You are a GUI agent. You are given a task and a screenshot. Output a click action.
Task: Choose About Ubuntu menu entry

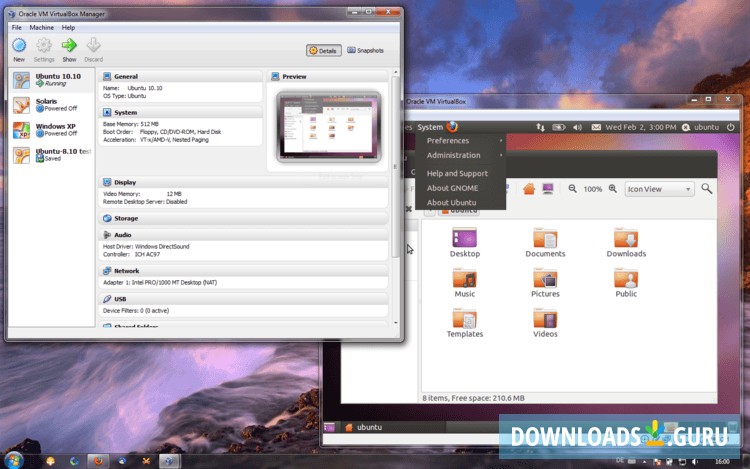point(461,202)
